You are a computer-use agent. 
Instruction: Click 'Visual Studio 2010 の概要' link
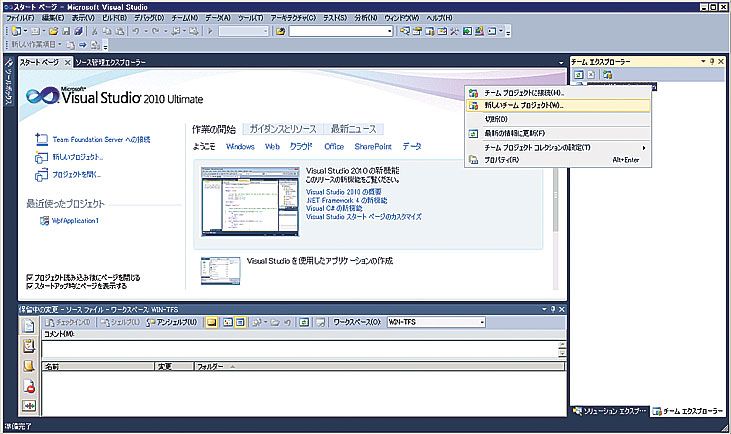coord(344,192)
